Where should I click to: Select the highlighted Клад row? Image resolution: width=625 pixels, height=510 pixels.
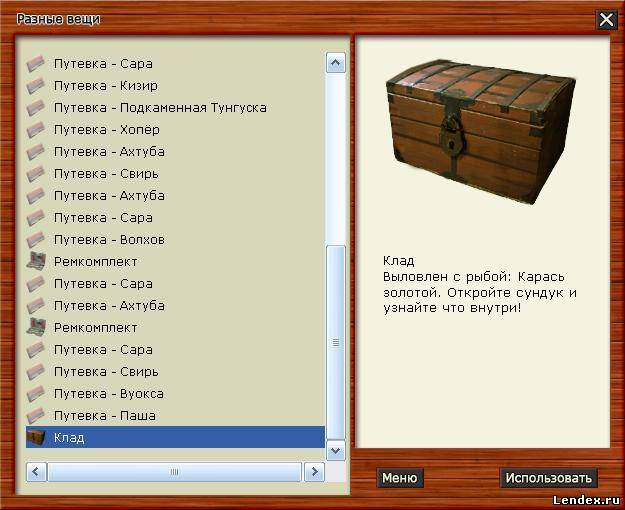pyautogui.click(x=175, y=437)
